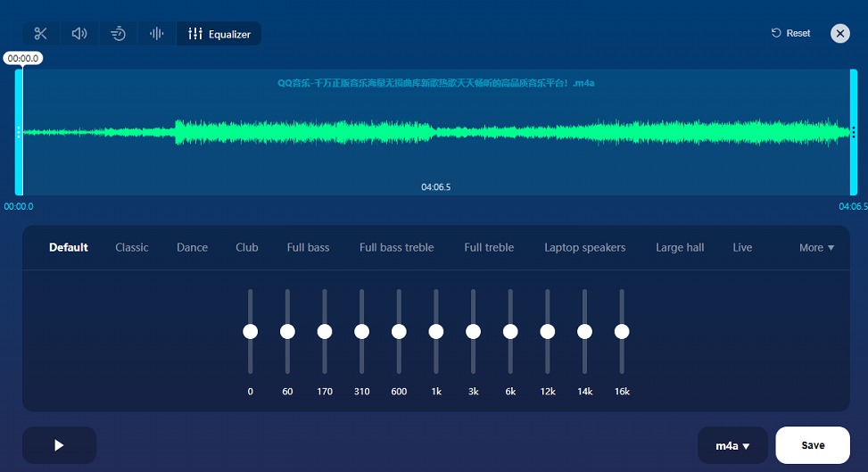This screenshot has width=868, height=472.
Task: Open the Pitch waveform tool icon
Action: coord(157,34)
